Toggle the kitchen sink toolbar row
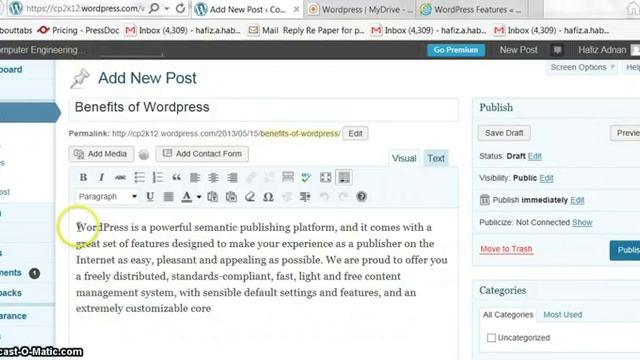This screenshot has width=640, height=360. [x=344, y=177]
